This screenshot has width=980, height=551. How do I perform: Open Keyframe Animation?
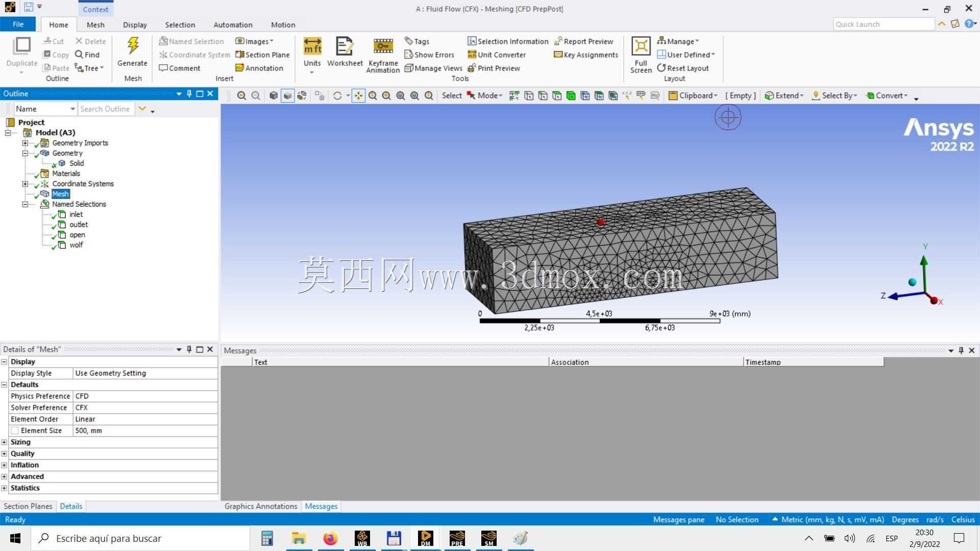383,55
